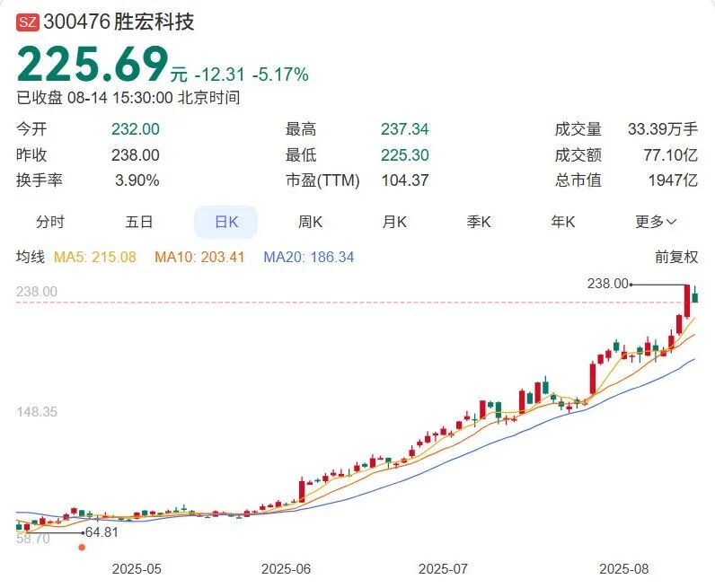The image size is (715, 588).
Task: Click the 最低 value 225.30
Action: (405, 155)
